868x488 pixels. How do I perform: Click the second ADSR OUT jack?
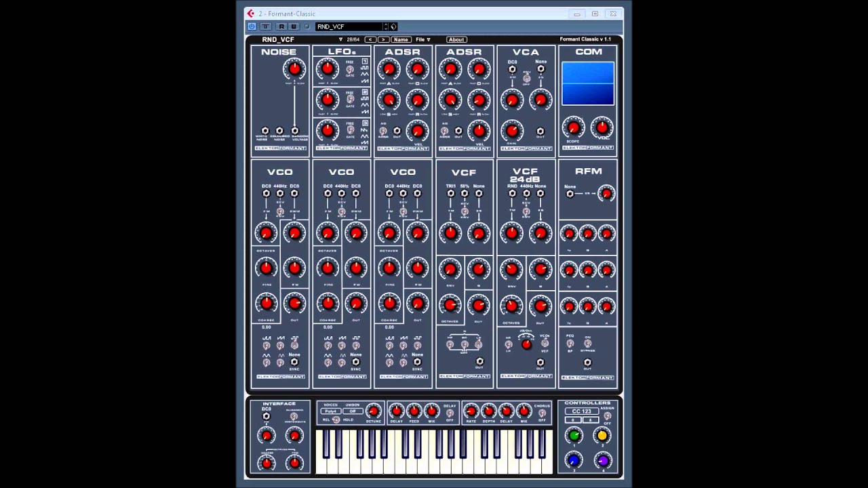pyautogui.click(x=459, y=131)
